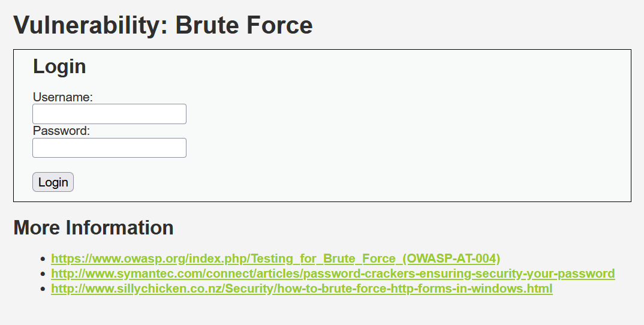Click the "Brute Force" words in the page title
This screenshot has height=325, width=644.
tap(244, 25)
